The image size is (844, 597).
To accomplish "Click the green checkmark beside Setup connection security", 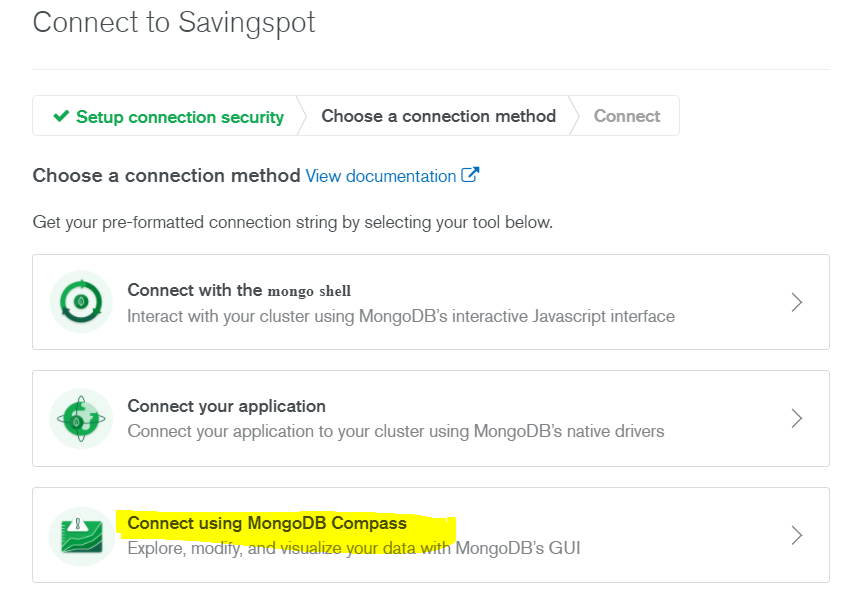I will click(x=61, y=117).
